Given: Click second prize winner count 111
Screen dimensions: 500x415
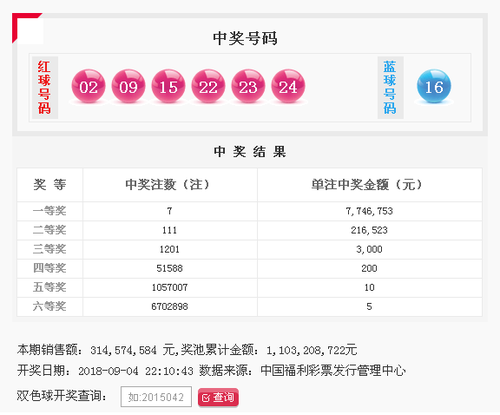Looking at the screenshot, I should (x=169, y=230).
